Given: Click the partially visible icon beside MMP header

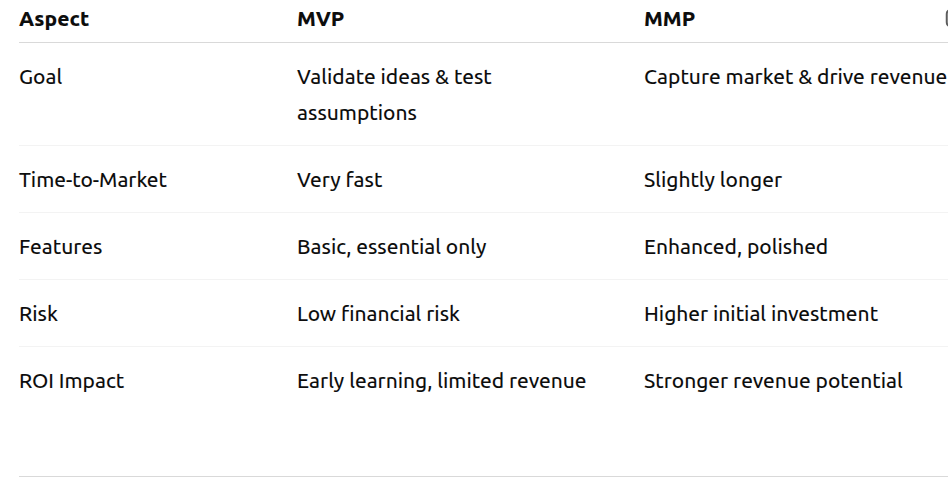Looking at the screenshot, I should tap(945, 18).
